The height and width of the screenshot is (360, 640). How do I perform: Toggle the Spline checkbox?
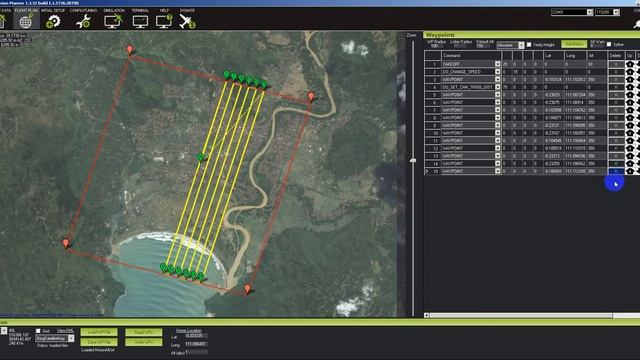(609, 44)
